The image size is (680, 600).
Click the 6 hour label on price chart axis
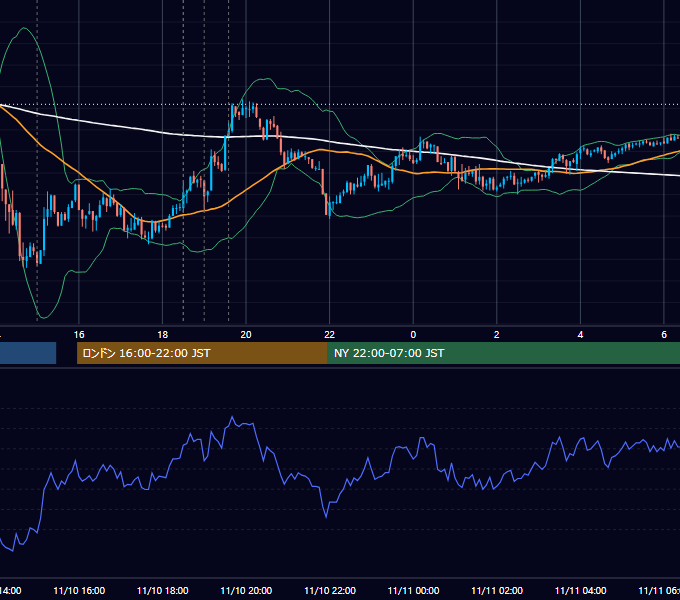664,335
